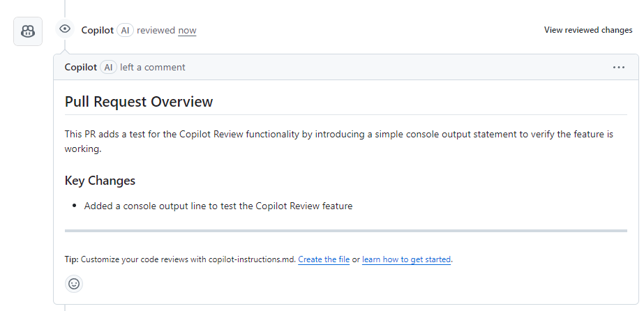Click the Pull Request Overview heading
The height and width of the screenshot is (311, 644).
(139, 102)
